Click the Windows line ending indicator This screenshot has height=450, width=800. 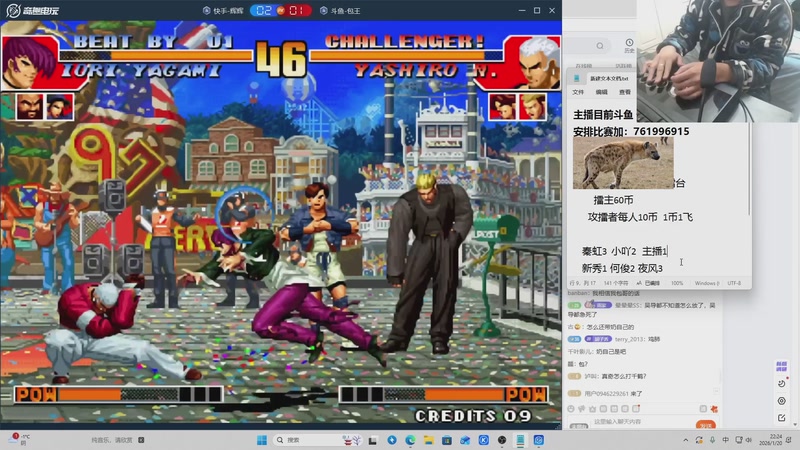point(707,283)
